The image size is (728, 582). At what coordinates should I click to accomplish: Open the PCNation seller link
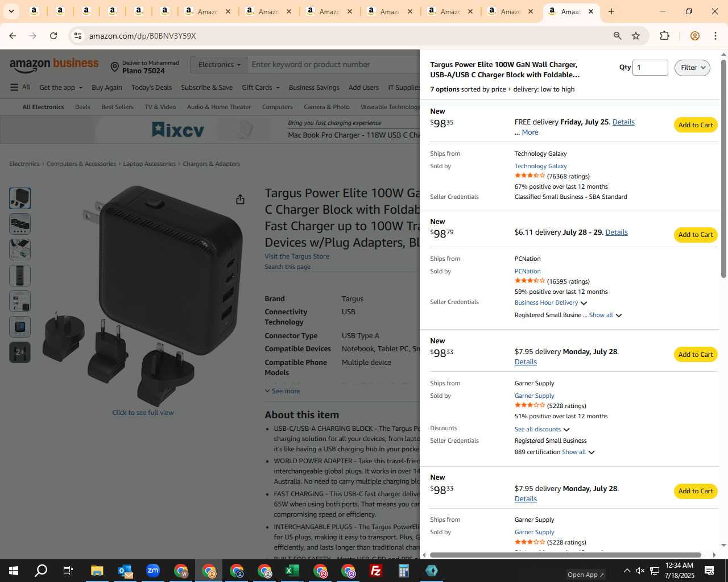coord(528,272)
